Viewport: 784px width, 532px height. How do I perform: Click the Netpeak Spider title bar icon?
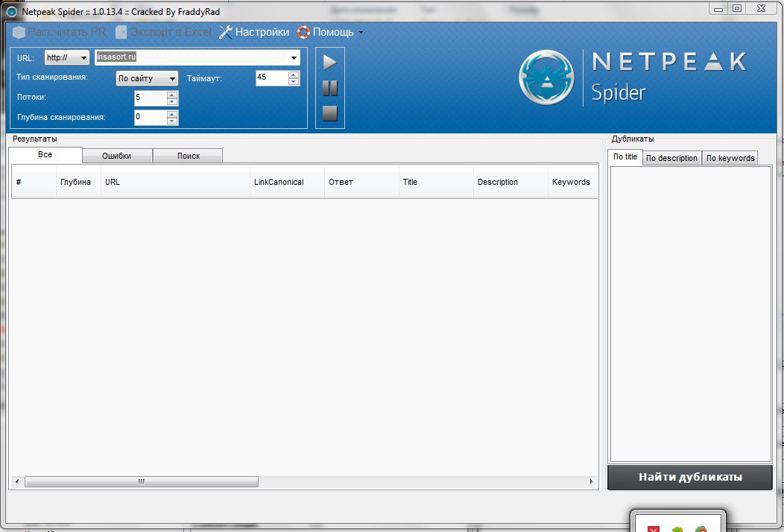[x=11, y=11]
